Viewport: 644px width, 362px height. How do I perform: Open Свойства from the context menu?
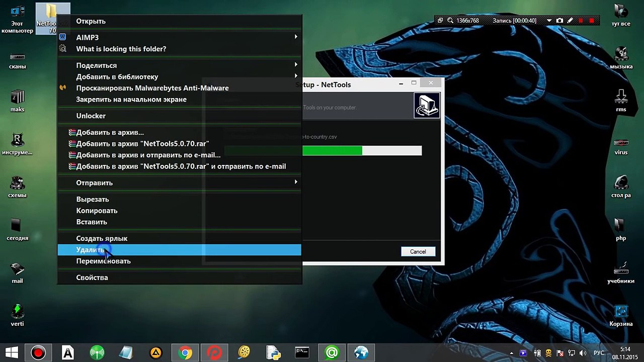[x=179, y=278]
